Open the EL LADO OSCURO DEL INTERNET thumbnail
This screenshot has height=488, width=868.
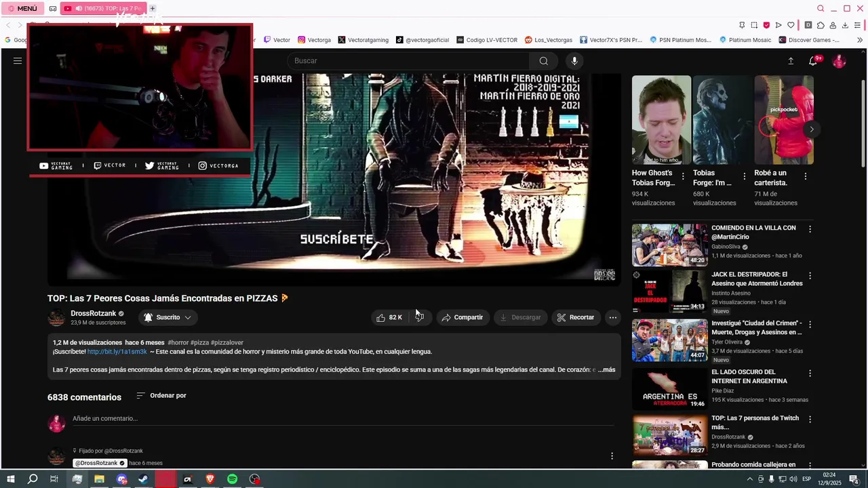tap(669, 389)
